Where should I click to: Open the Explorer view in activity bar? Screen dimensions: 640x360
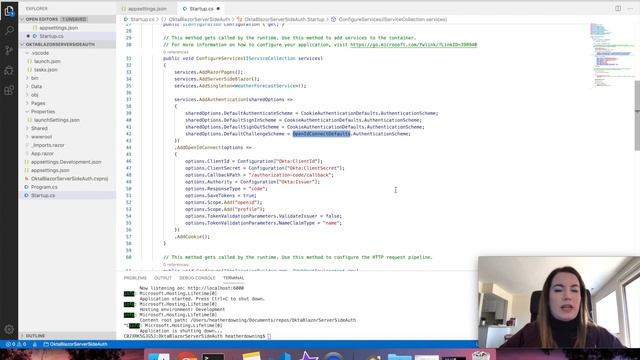coord(9,11)
